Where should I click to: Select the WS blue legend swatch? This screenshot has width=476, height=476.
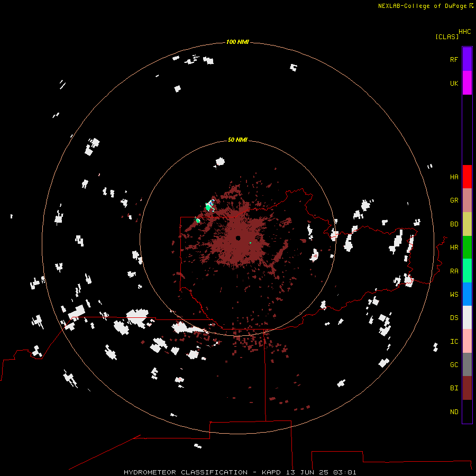[467, 294]
